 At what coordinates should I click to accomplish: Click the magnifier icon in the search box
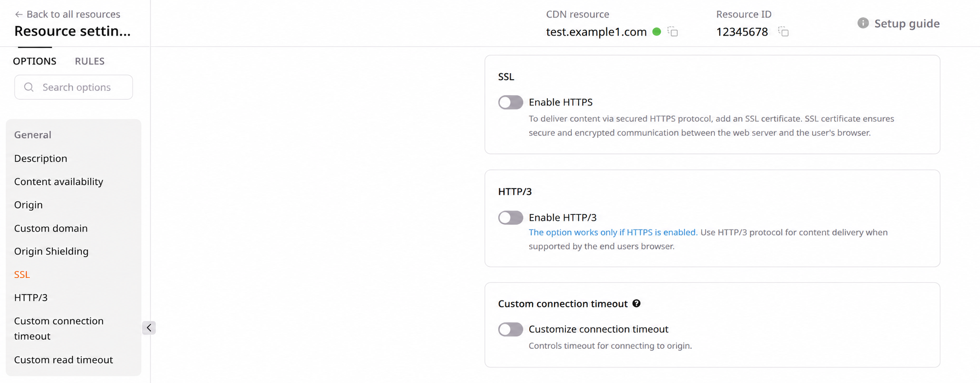[29, 87]
